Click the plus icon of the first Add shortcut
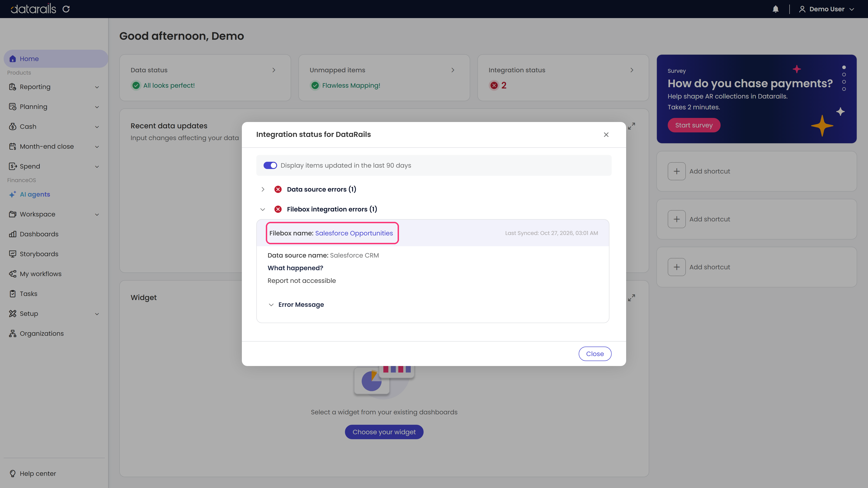This screenshot has width=868, height=488. [x=677, y=171]
